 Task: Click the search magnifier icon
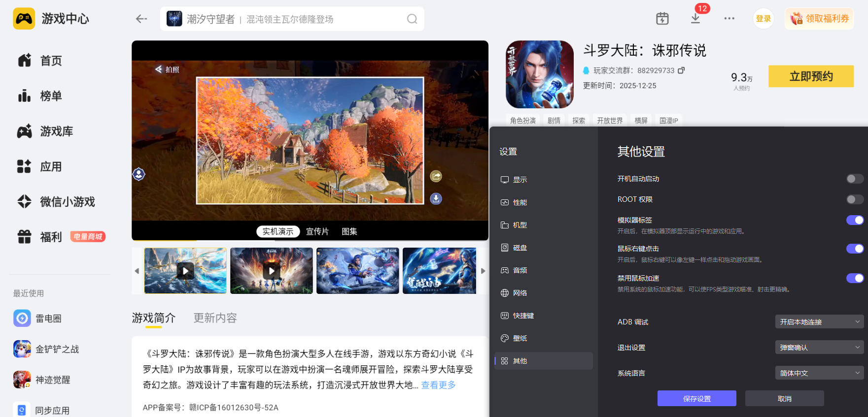point(412,19)
